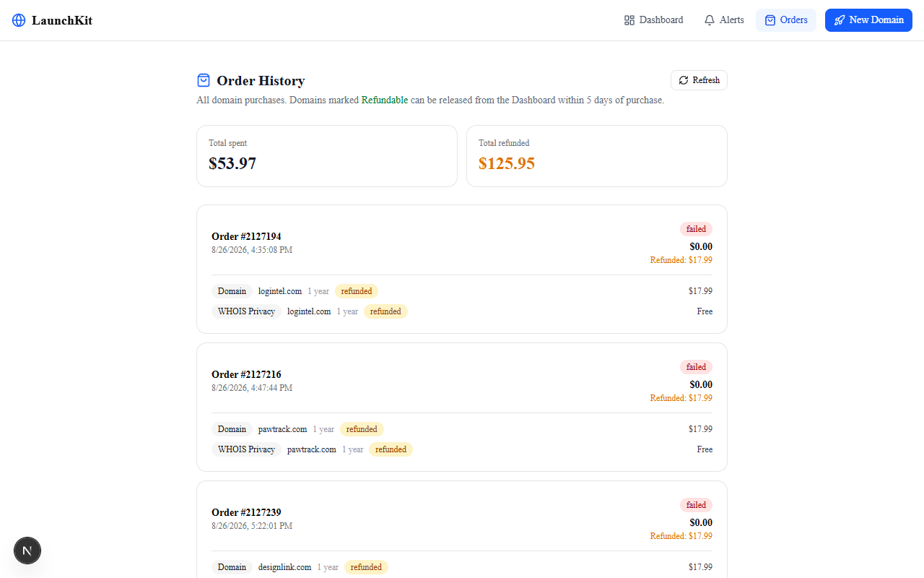Click the 8/26/2026, 4:35:08 PM timestamp
The height and width of the screenshot is (578, 924).
pyautogui.click(x=252, y=250)
